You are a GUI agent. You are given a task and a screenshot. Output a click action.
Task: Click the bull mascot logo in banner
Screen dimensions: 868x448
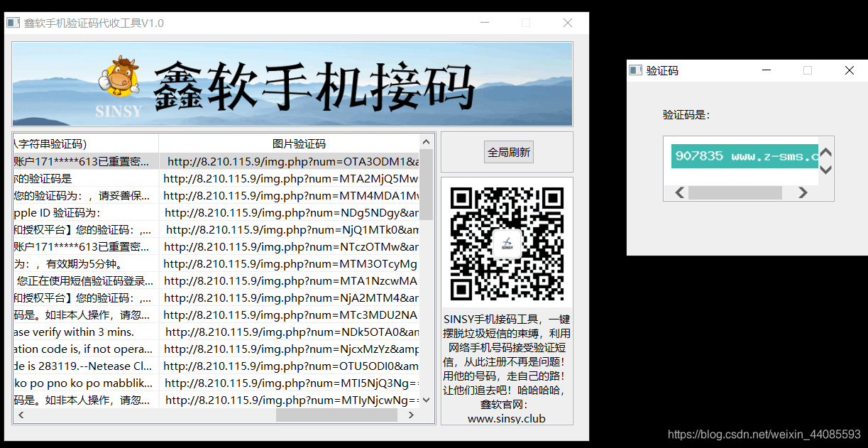coord(119,75)
